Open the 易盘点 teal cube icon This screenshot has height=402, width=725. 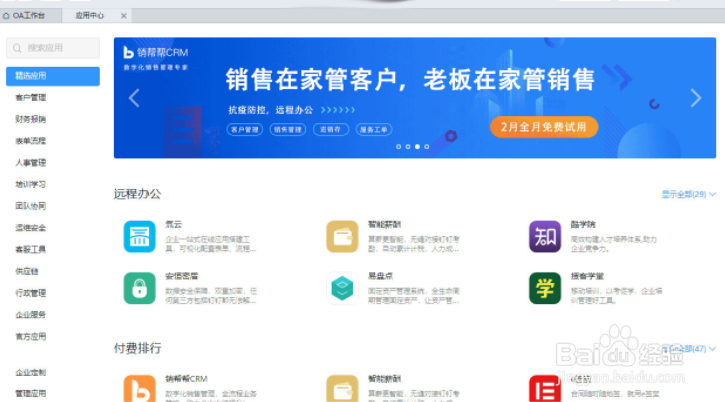(x=342, y=288)
